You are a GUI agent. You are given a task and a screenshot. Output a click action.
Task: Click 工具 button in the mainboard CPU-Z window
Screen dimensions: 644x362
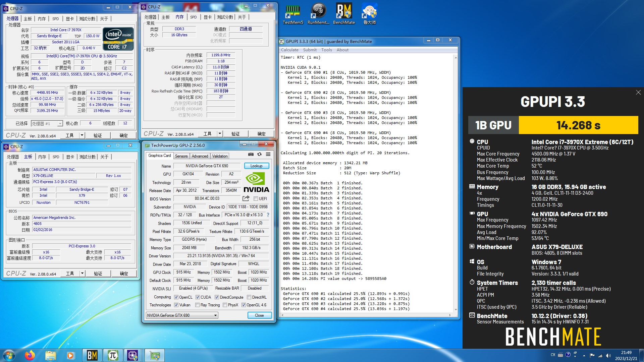pos(70,274)
